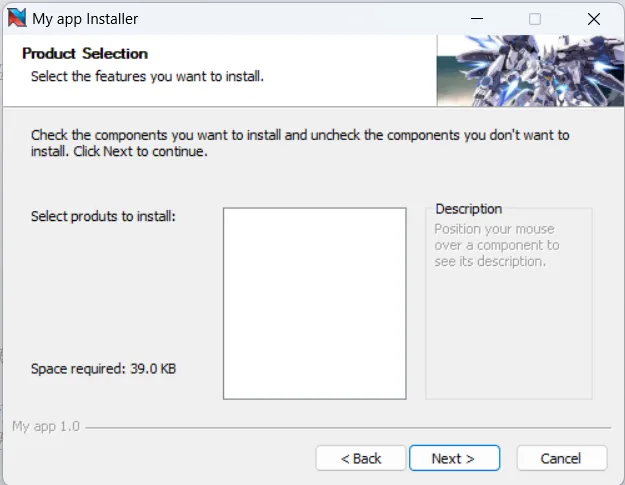Click inside the empty components list box
The image size is (625, 485).
pos(314,303)
